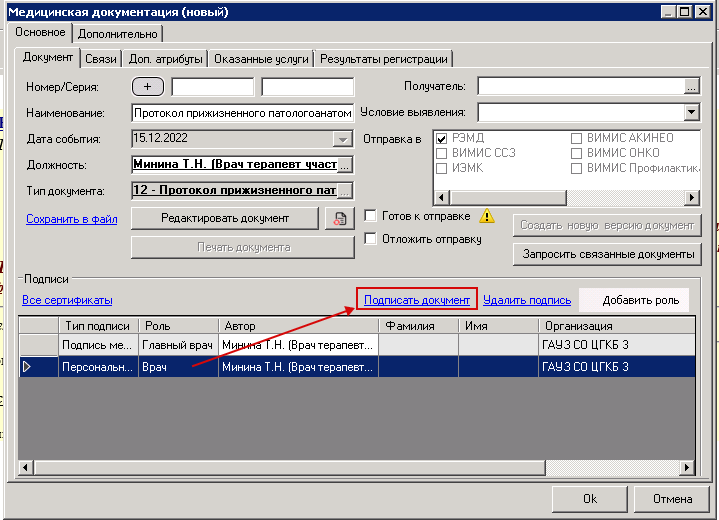Open the Получатель ellipsis lookup button
This screenshot has height=520, width=719.
(691, 87)
